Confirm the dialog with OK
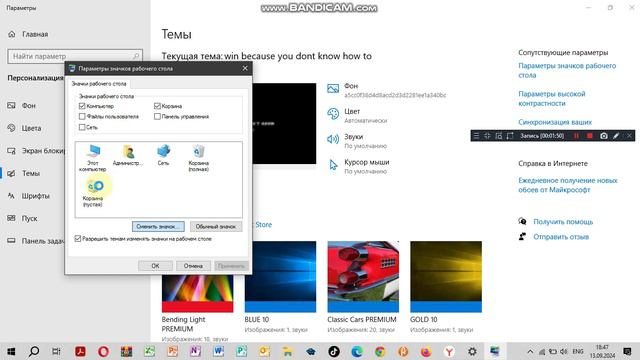 tap(155, 266)
